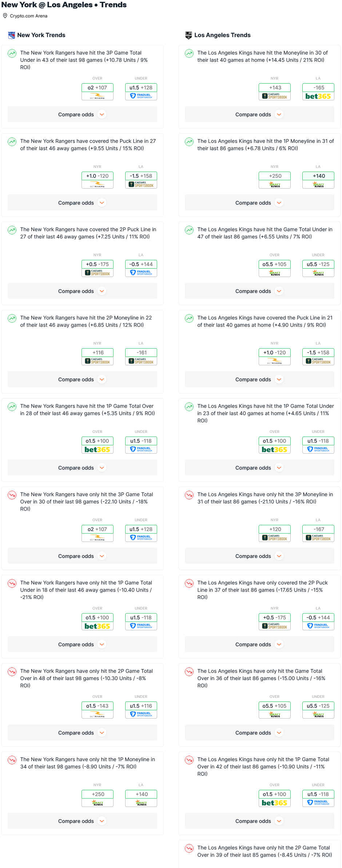This screenshot has width=342, height=868.
Task: Click the Crypto.com Arena location pin icon
Action: (x=5, y=16)
